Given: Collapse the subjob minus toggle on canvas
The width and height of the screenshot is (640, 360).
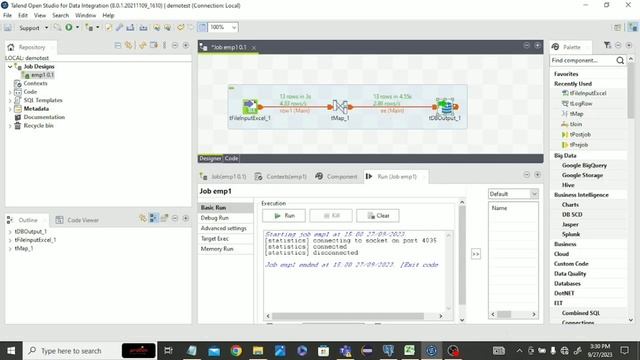Looking at the screenshot, I should (231, 88).
